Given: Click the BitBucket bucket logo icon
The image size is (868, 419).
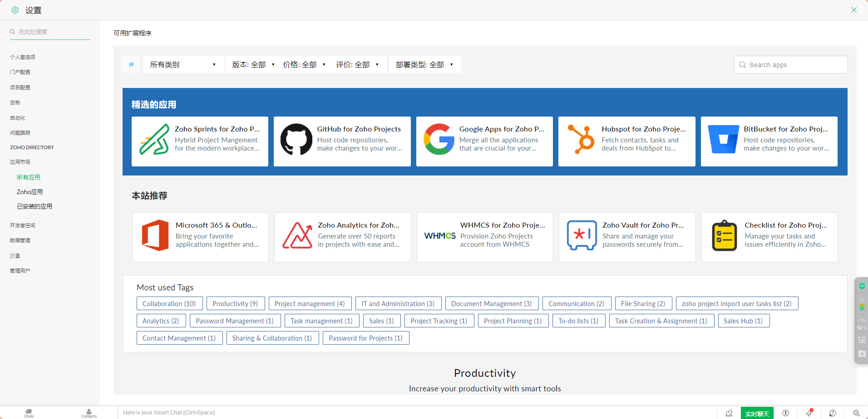Looking at the screenshot, I should click(724, 140).
